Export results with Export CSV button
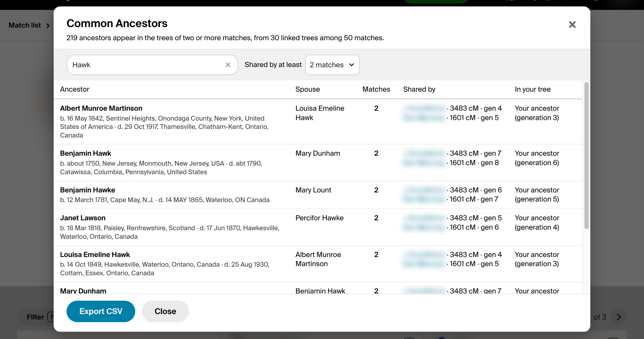 [101, 311]
